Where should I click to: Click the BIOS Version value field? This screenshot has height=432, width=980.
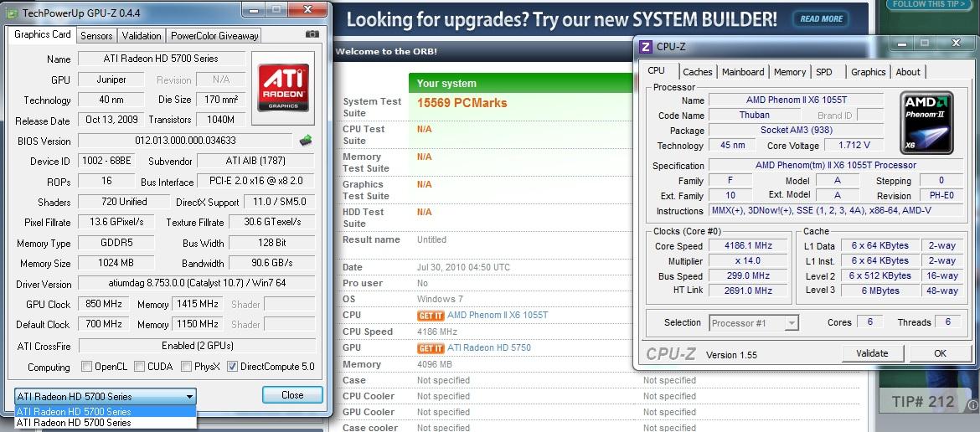[x=185, y=141]
